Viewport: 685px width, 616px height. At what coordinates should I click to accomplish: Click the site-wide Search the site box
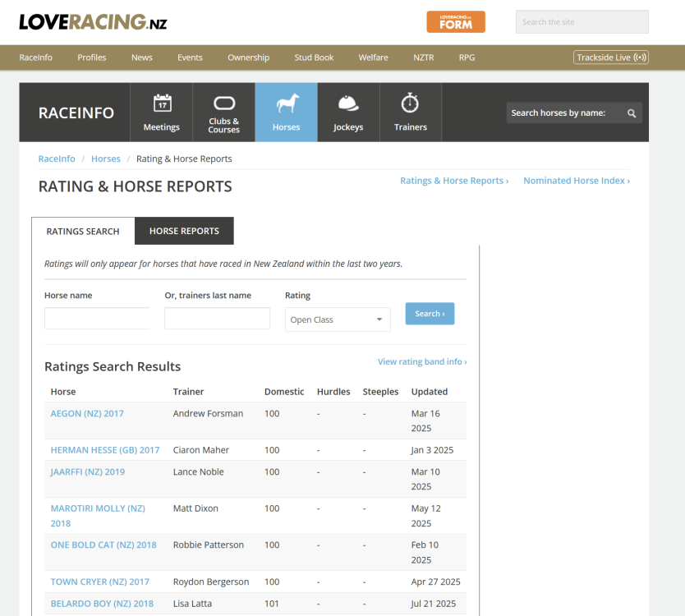(582, 21)
